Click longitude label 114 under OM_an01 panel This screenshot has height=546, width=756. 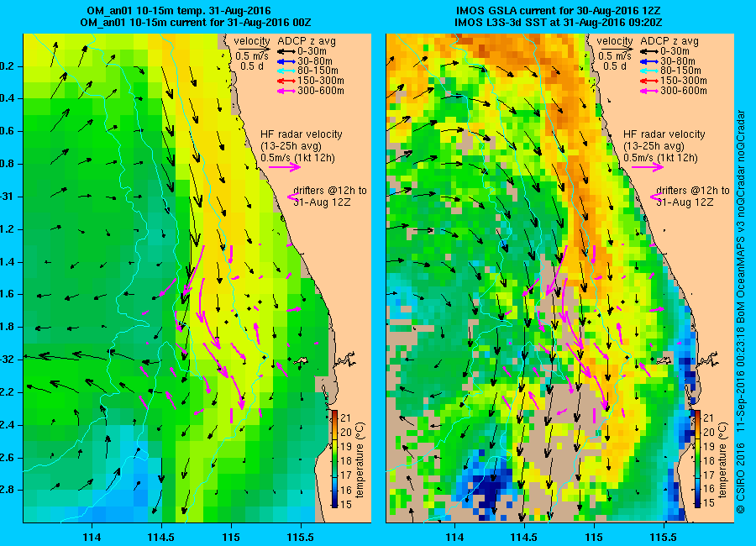point(92,537)
